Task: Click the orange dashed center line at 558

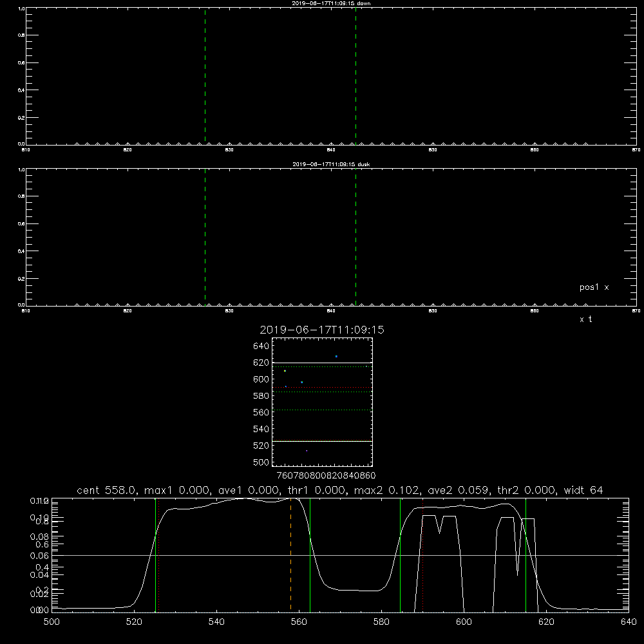Action: [x=291, y=554]
